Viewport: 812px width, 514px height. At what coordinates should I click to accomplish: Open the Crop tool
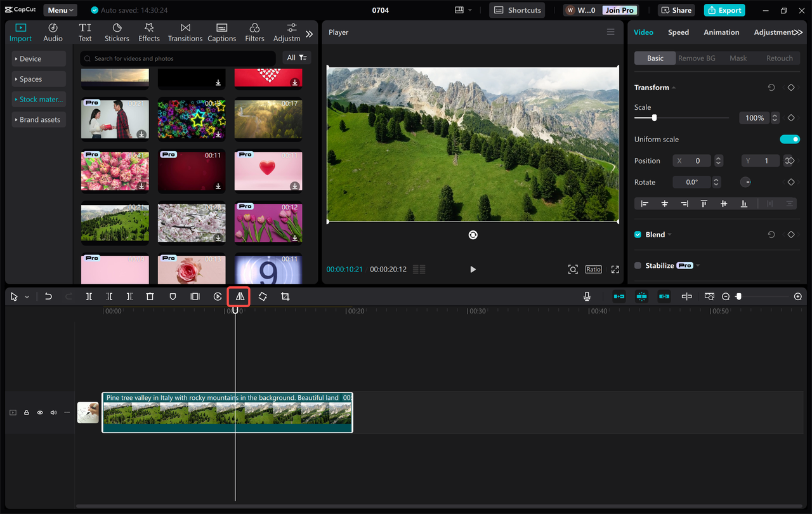coord(285,296)
